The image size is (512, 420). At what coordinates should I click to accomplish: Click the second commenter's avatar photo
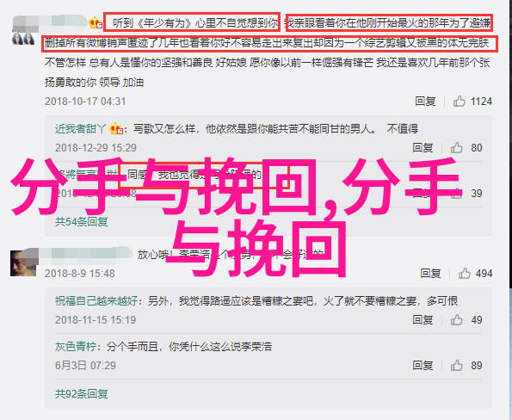tap(23, 263)
